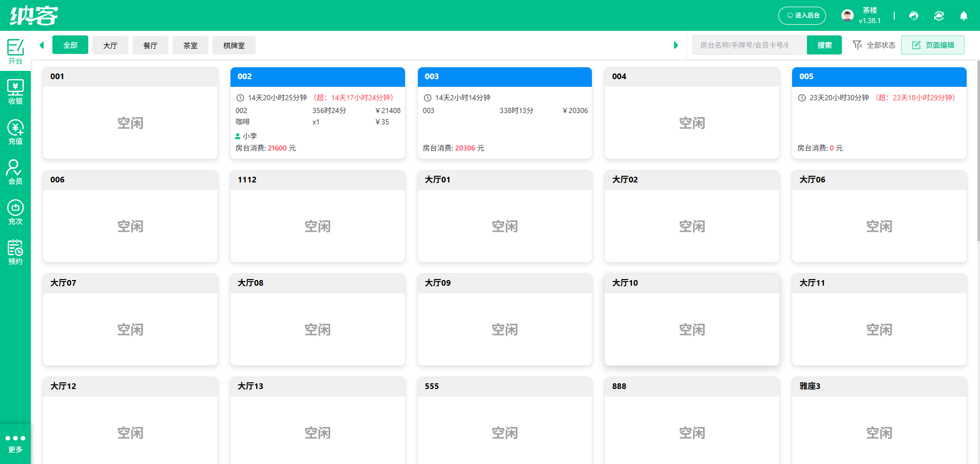Open the 充值 recharge icon
The height and width of the screenshot is (464, 980).
click(x=15, y=132)
